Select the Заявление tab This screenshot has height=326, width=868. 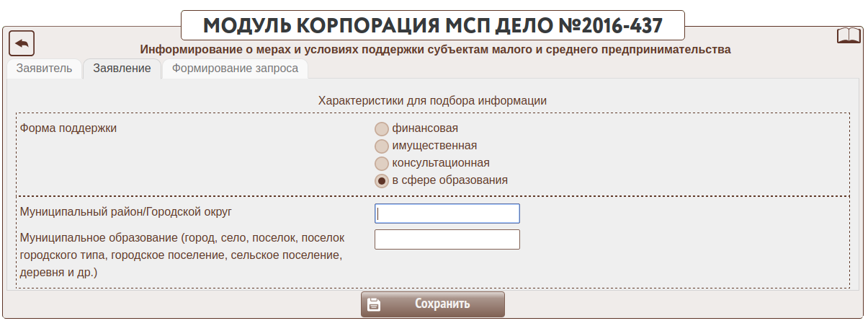pos(122,69)
